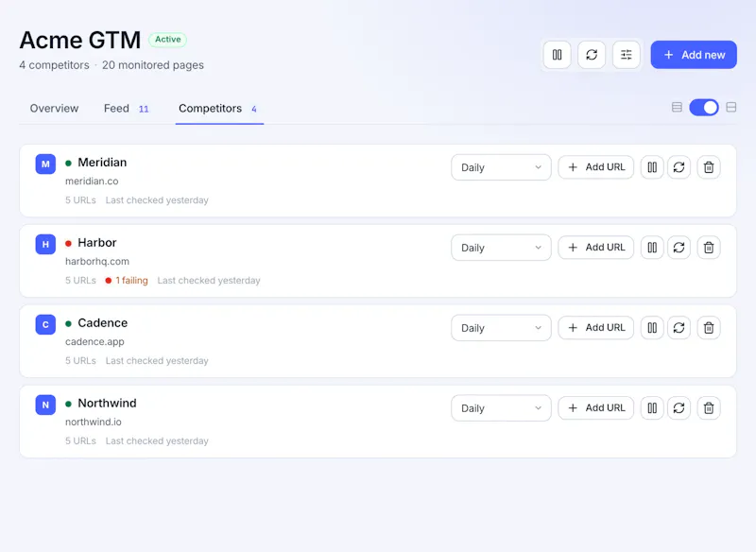The image size is (756, 552).
Task: Click the Active status badge
Action: [168, 40]
